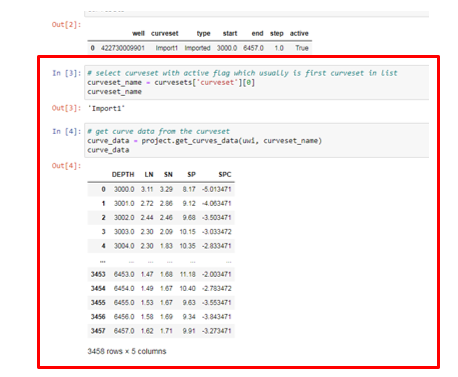Click SP value 9.68

189,218
